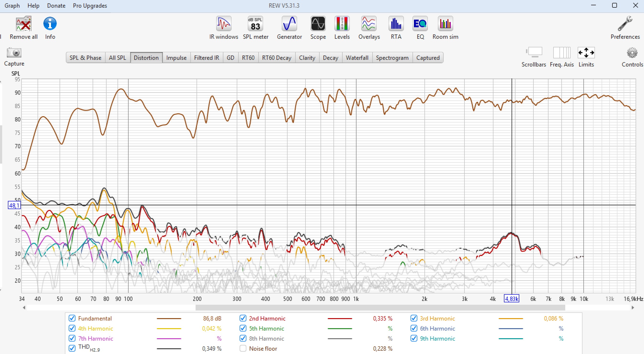Open the Pro Upgrades menu

pos(90,6)
